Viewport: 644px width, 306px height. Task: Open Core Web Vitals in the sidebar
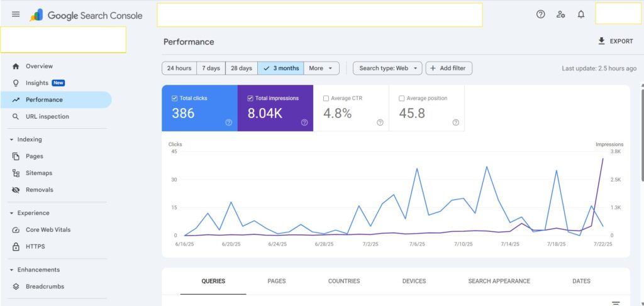click(x=56, y=230)
